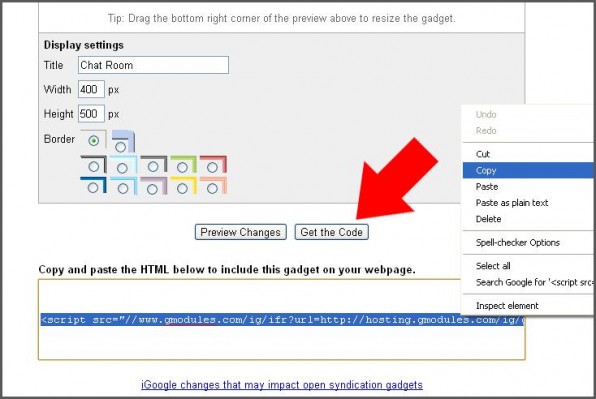Viewport: 596px width, 399px height.
Task: Choose the gray middle border in second row
Action: pos(153,166)
